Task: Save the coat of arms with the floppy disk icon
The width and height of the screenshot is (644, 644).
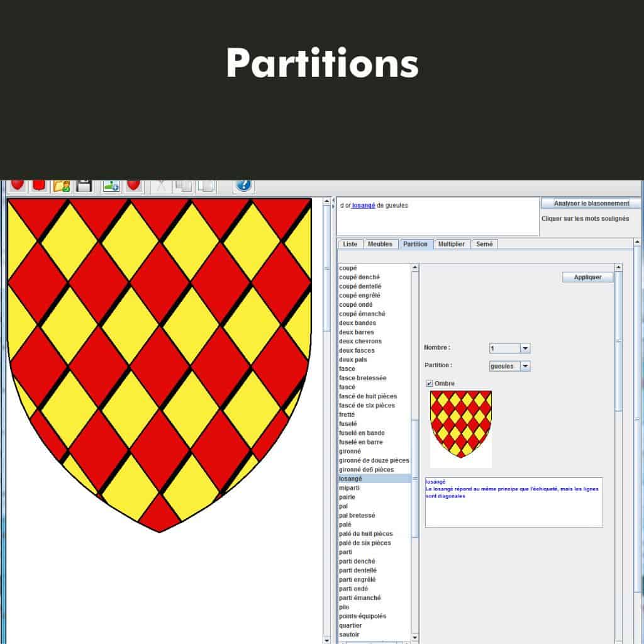Action: click(84, 185)
